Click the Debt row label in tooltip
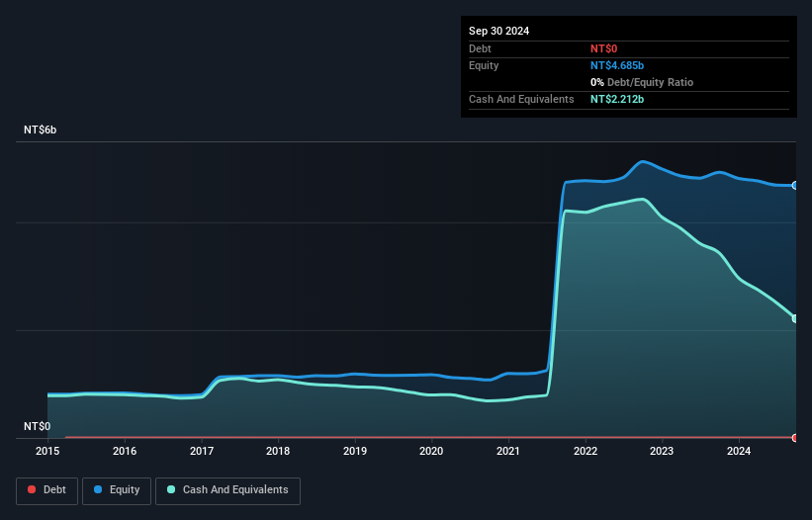Screen dimensions: 812x520 click(x=480, y=48)
